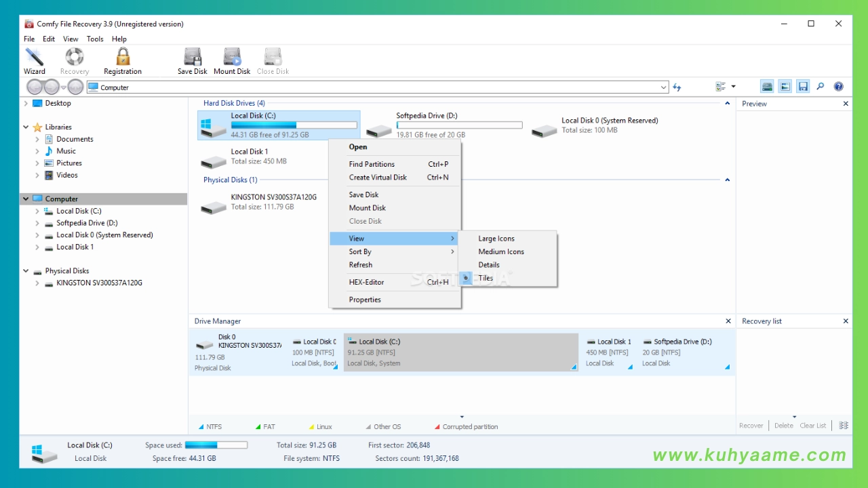Choose HEX-Editor in context menu
The width and height of the screenshot is (868, 488).
[x=395, y=282]
